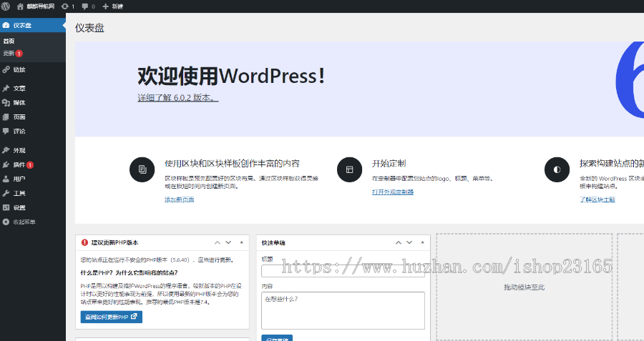Screen dimensions: 644x341
Task: Click the save draft button
Action: pyautogui.click(x=277, y=338)
